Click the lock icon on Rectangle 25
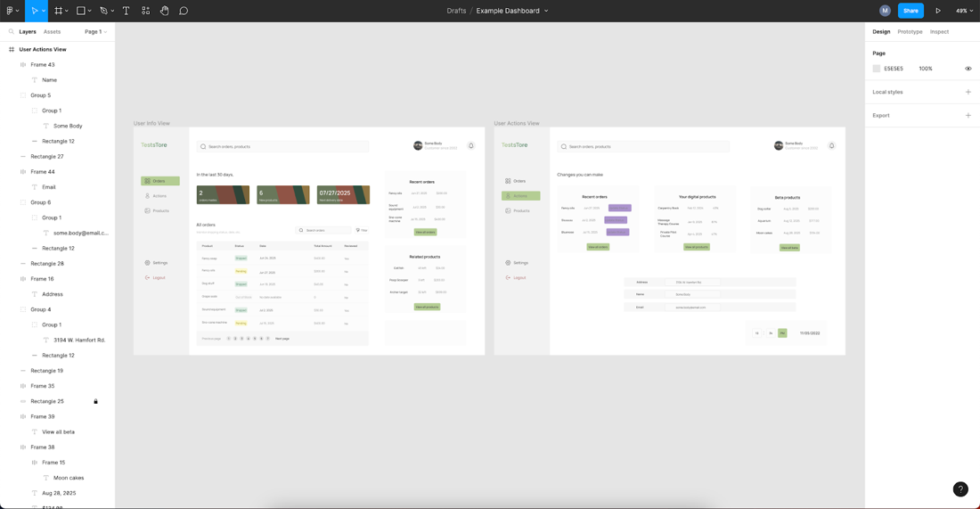Image resolution: width=980 pixels, height=509 pixels. pos(95,401)
